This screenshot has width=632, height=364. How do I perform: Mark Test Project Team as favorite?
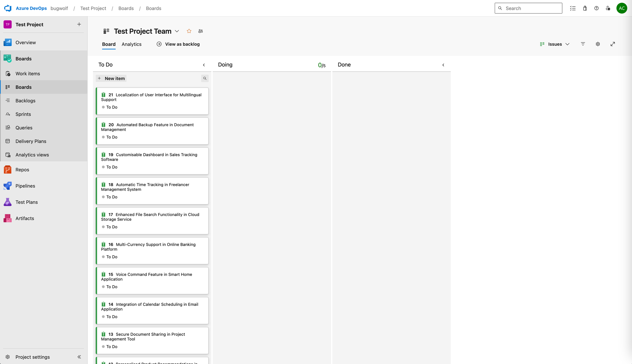tap(189, 31)
